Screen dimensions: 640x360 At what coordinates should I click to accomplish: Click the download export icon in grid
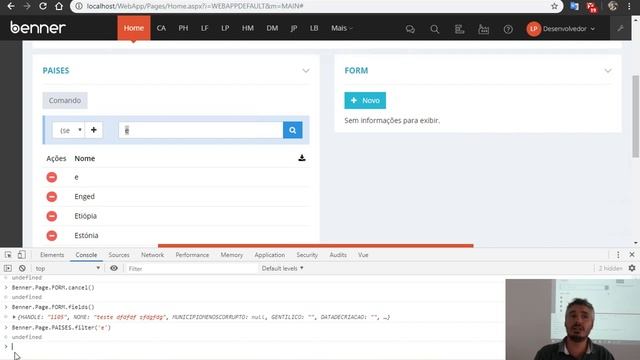302,158
